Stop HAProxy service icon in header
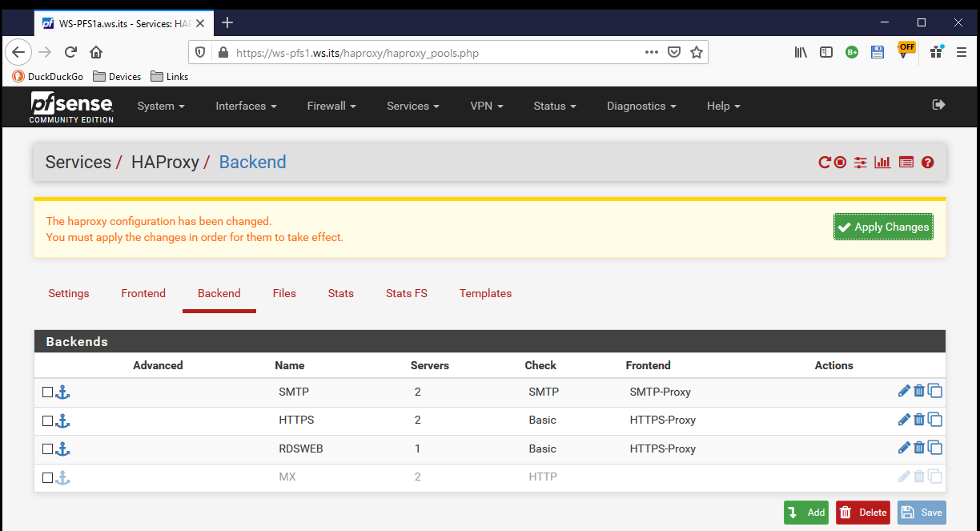The height and width of the screenshot is (531, 980). pos(840,163)
